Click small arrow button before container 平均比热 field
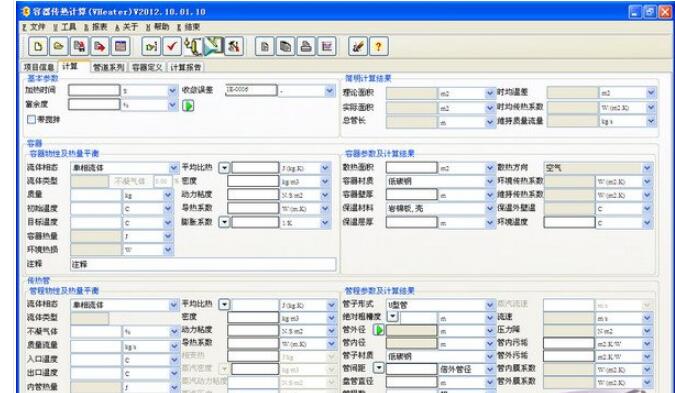This screenshot has height=393, width=675. click(224, 168)
